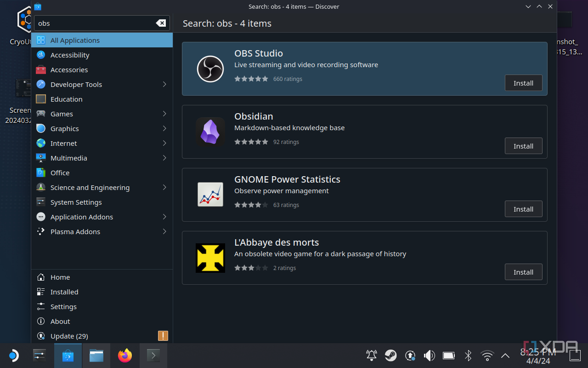Open the volume control tray icon
The height and width of the screenshot is (368, 588).
point(429,355)
